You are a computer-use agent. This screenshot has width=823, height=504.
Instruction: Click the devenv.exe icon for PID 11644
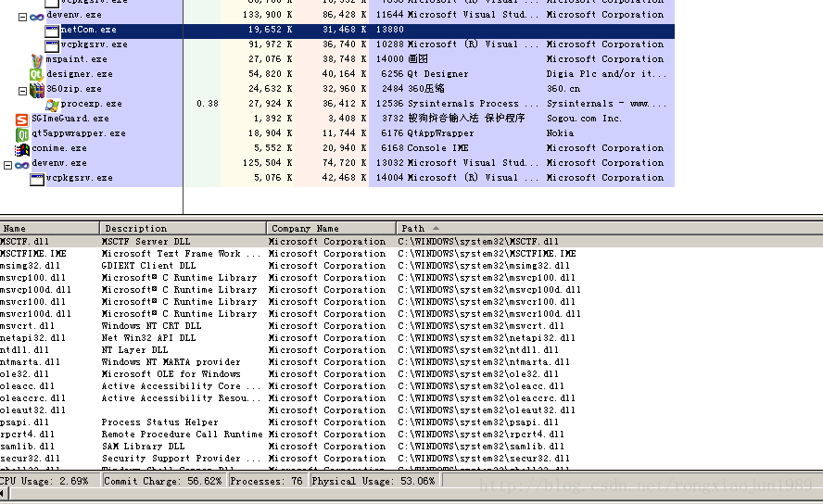tap(37, 17)
